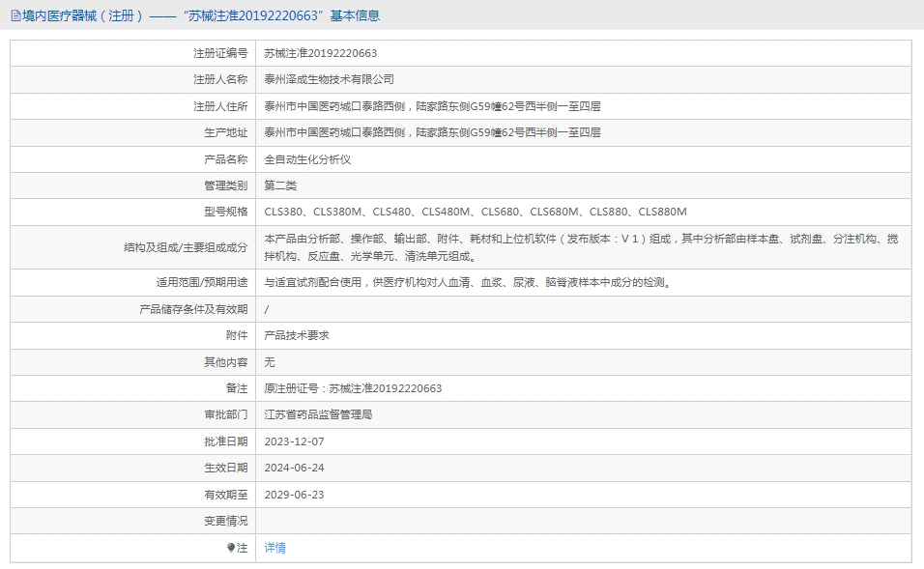Click the 结构及组成/主要组成成分 label
The height and width of the screenshot is (569, 924).
click(186, 247)
